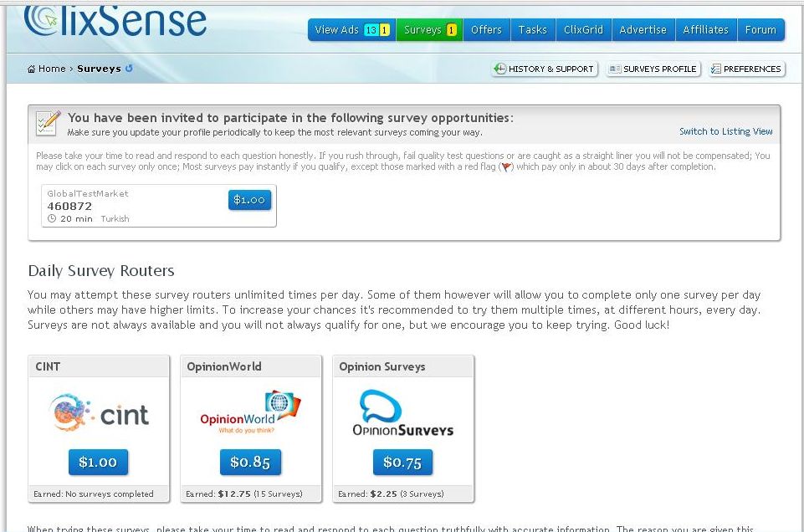Image resolution: width=804 pixels, height=532 pixels.
Task: Click the $0.85 OpinionWorld button
Action: coord(250,462)
